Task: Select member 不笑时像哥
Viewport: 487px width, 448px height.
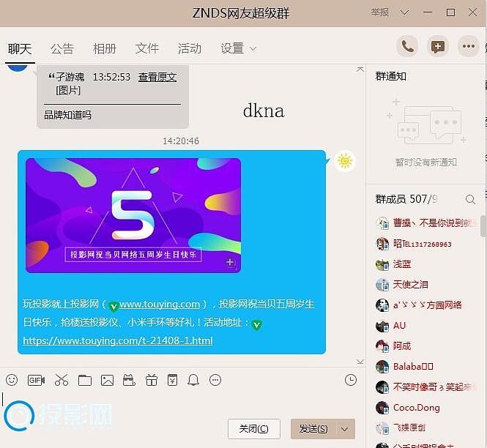Action: (x=434, y=387)
